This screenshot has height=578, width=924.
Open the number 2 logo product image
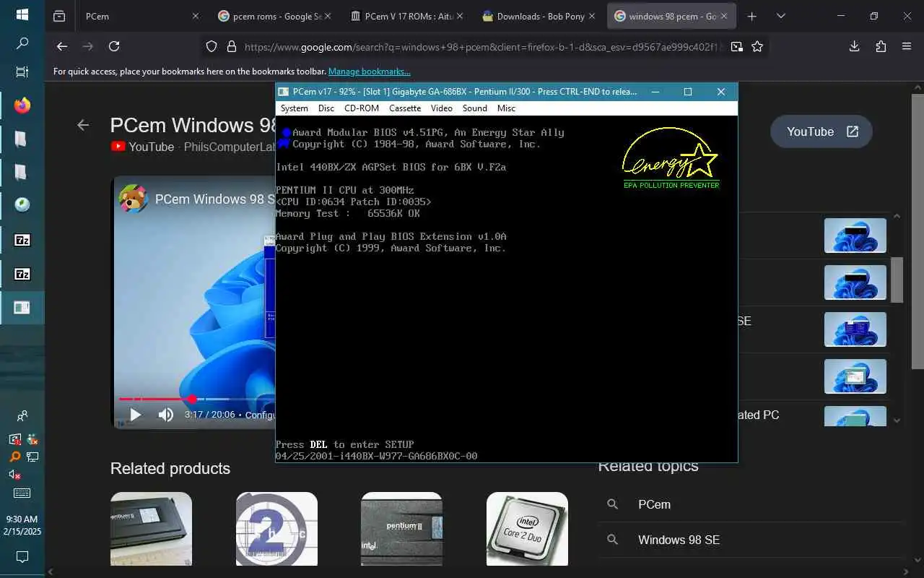tap(276, 529)
